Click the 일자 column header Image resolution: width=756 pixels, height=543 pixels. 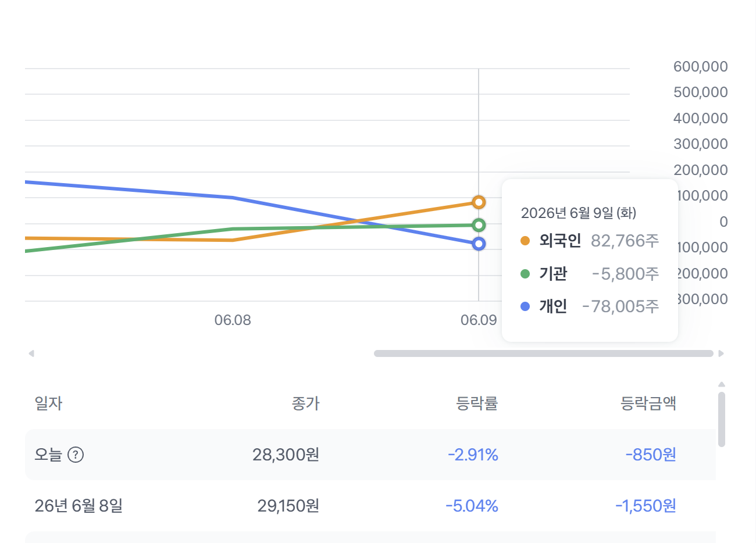click(48, 403)
